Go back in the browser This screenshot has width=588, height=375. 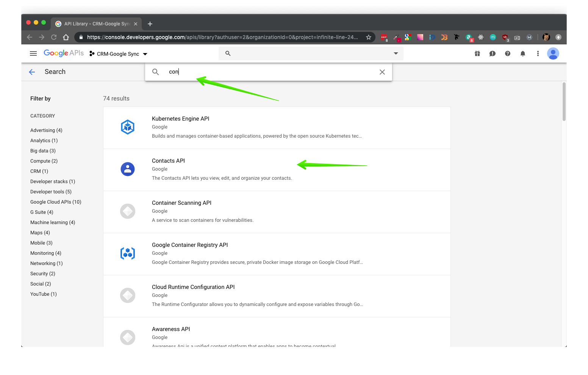point(30,37)
